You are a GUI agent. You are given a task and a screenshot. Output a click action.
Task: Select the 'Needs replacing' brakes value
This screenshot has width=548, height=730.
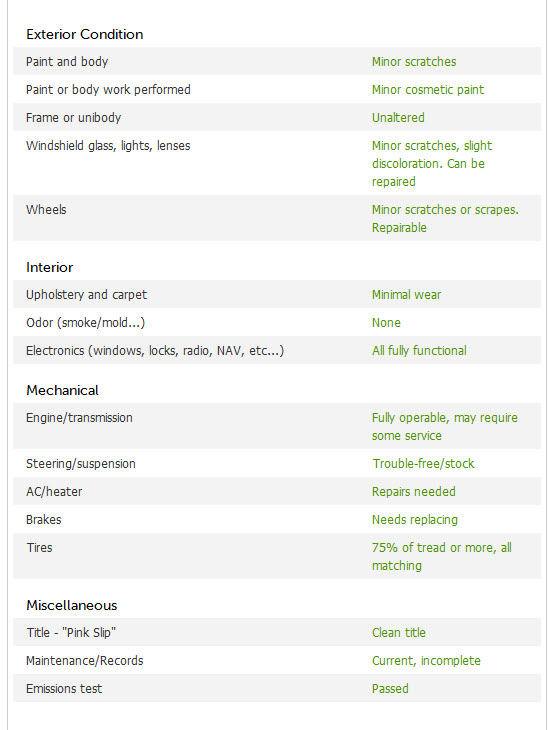[414, 520]
